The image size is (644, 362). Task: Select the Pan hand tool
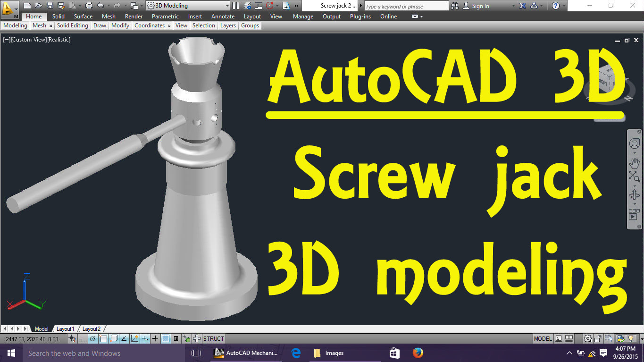[635, 163]
